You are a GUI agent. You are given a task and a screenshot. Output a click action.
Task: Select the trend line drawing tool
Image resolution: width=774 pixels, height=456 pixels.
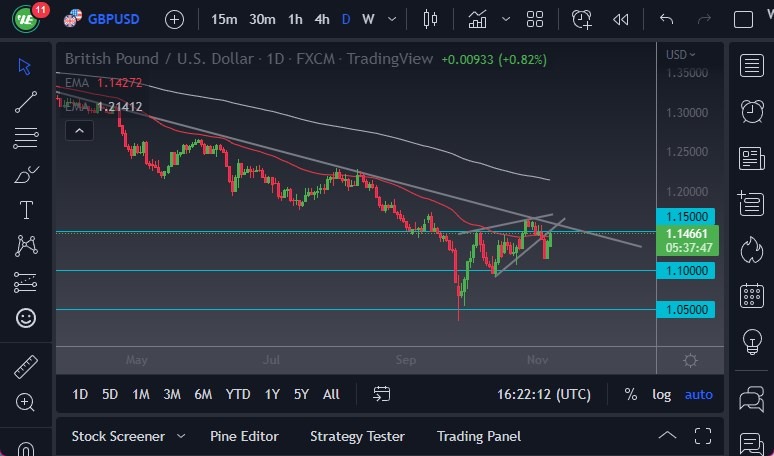pos(26,101)
